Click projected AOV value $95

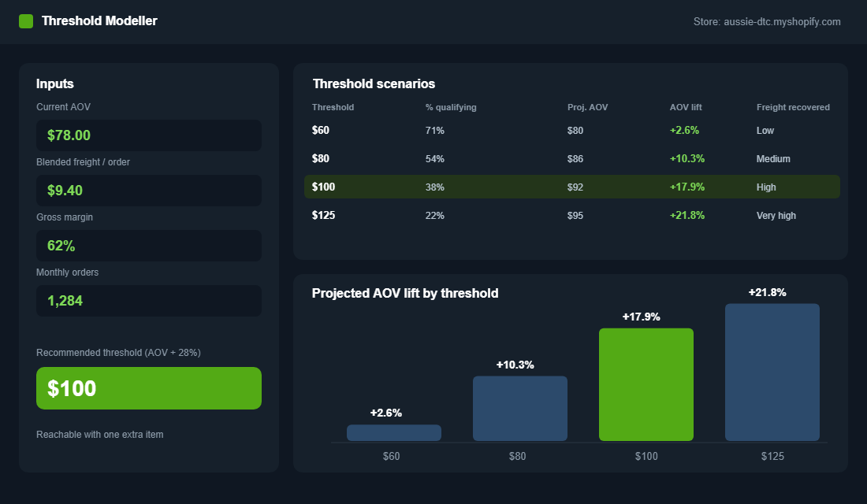575,216
